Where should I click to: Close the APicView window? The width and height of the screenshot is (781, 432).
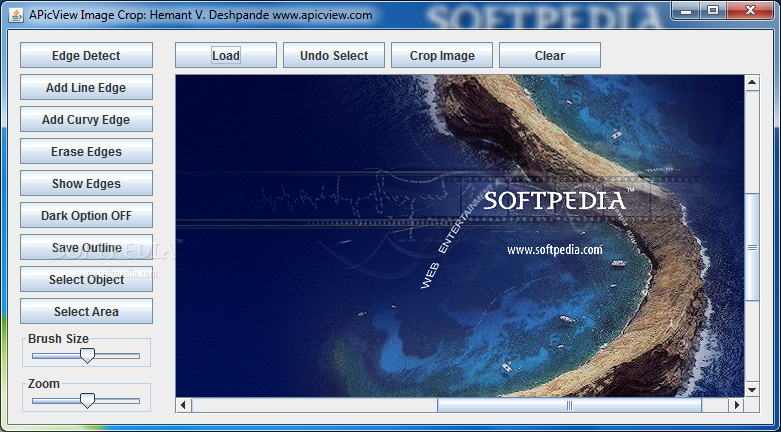(750, 10)
